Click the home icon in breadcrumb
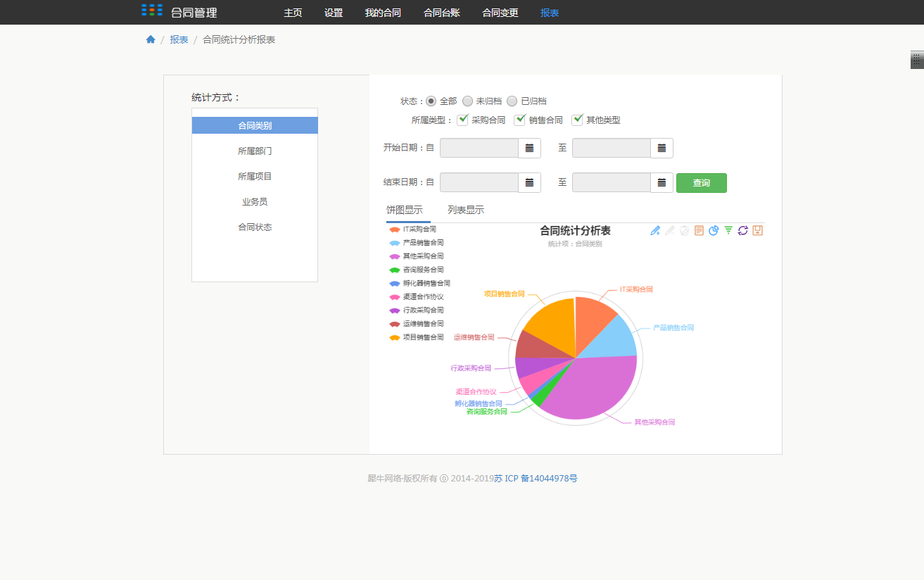This screenshot has width=924, height=580. [x=151, y=39]
